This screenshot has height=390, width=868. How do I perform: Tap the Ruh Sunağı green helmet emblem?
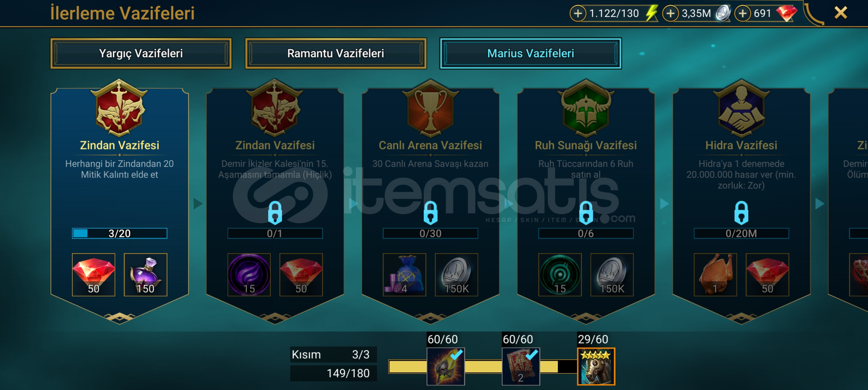pyautogui.click(x=586, y=108)
